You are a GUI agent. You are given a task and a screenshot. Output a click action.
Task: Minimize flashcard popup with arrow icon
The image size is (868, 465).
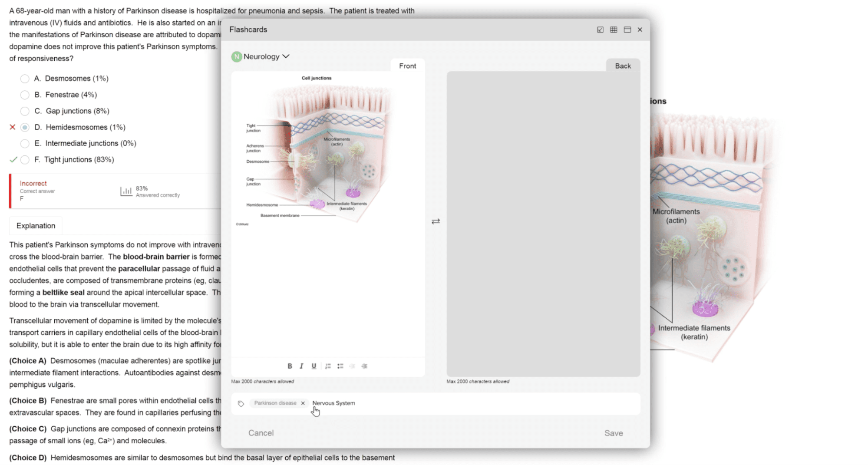click(600, 30)
